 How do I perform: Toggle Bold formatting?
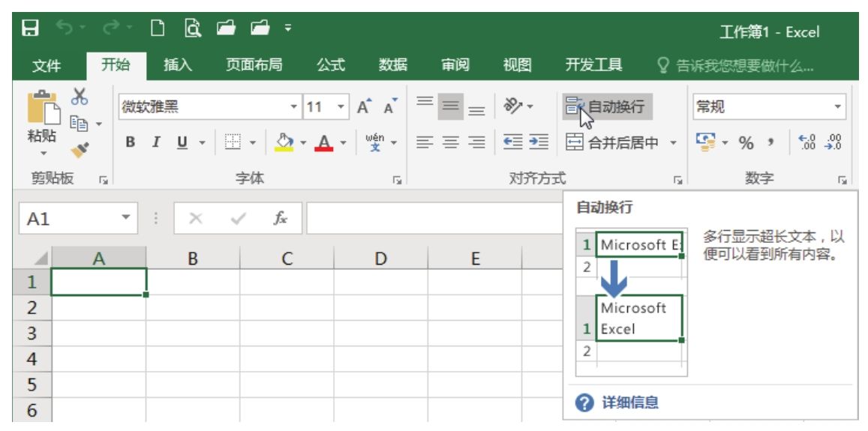point(131,142)
